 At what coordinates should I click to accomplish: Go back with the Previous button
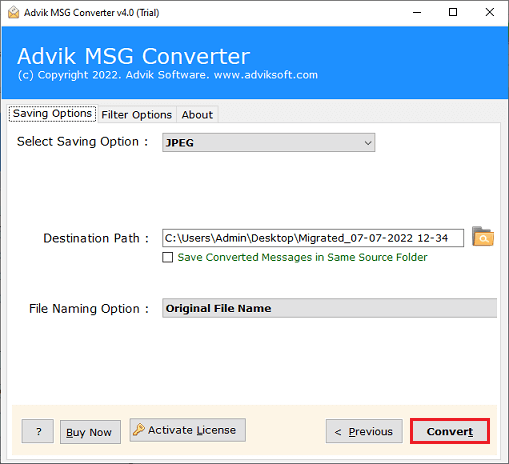click(x=364, y=431)
